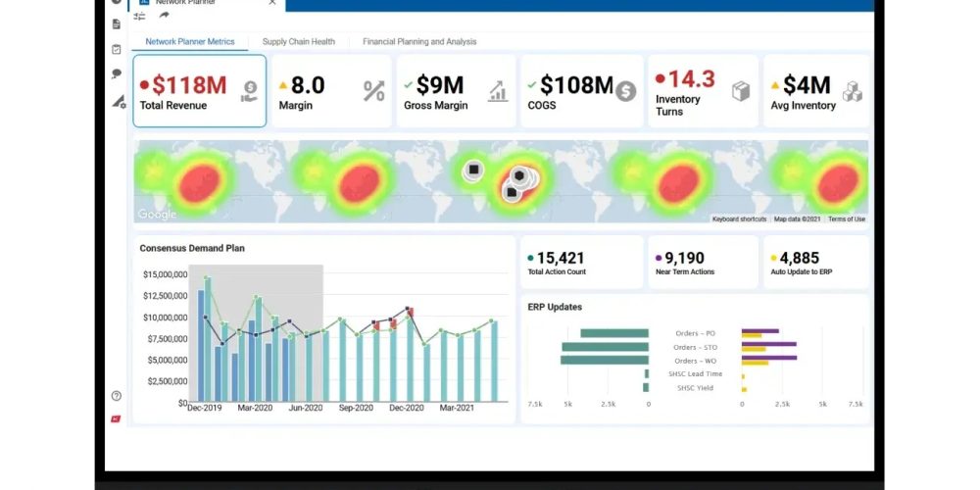This screenshot has width=980, height=490.
Task: Open the document icon in sidebar
Action: coord(117,24)
